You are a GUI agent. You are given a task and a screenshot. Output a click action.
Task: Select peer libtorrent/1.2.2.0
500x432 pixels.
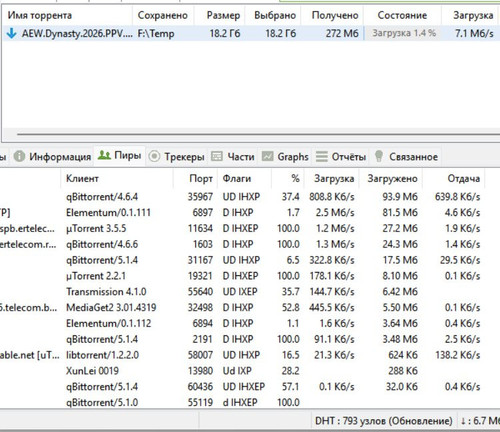point(102,355)
